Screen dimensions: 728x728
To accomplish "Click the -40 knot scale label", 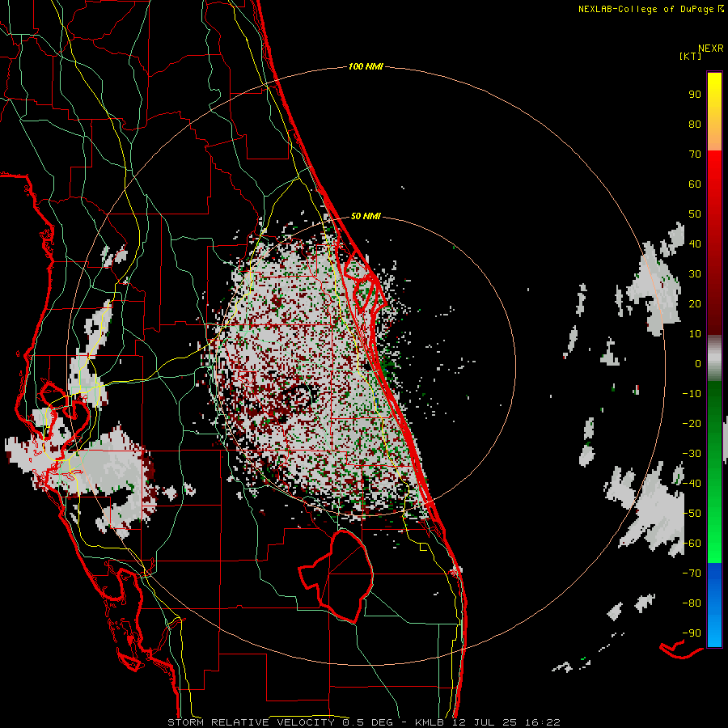I will 692,484.
